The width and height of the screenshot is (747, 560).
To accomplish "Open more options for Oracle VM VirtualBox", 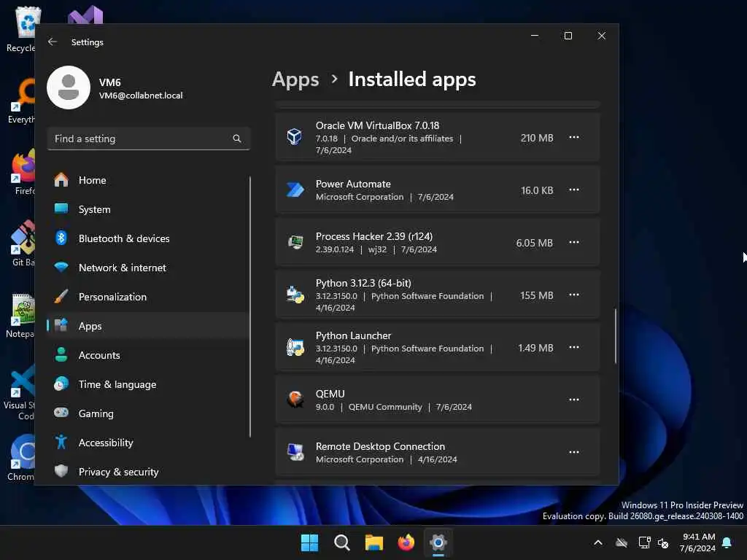I will (x=574, y=137).
